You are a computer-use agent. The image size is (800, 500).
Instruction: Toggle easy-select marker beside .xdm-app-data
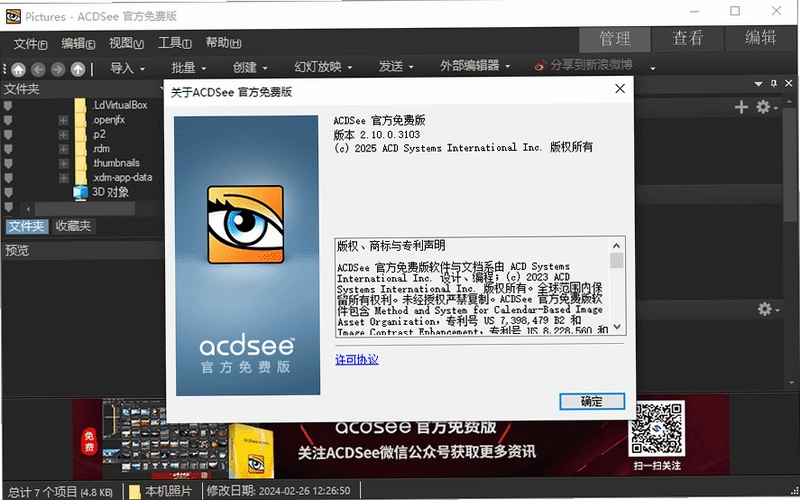pos(8,178)
